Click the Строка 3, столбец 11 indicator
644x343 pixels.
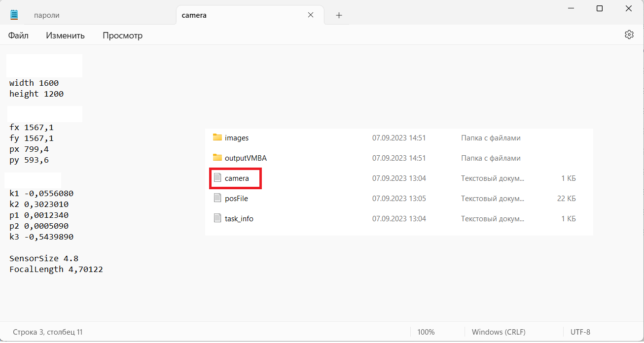(48, 332)
